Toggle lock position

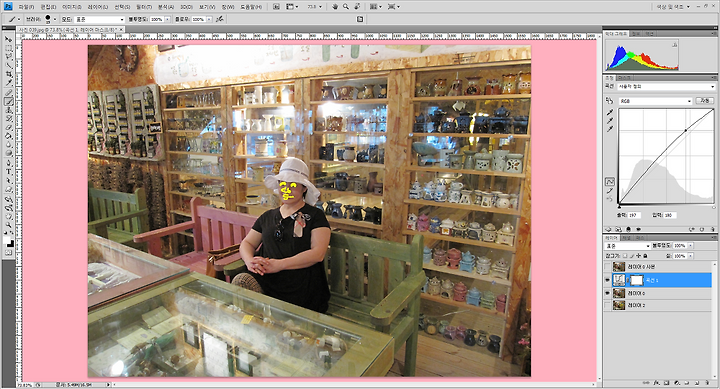coord(639,256)
